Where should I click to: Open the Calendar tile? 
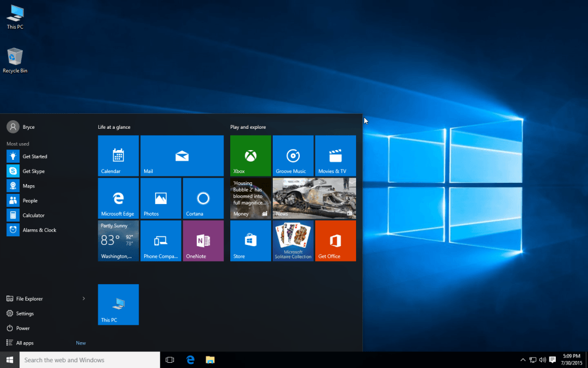pyautogui.click(x=118, y=155)
